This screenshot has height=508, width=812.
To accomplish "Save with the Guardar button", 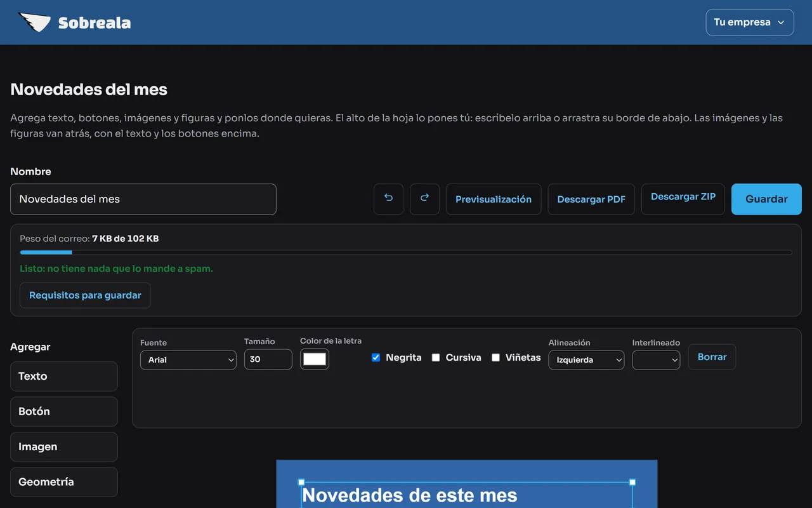I will click(x=766, y=199).
